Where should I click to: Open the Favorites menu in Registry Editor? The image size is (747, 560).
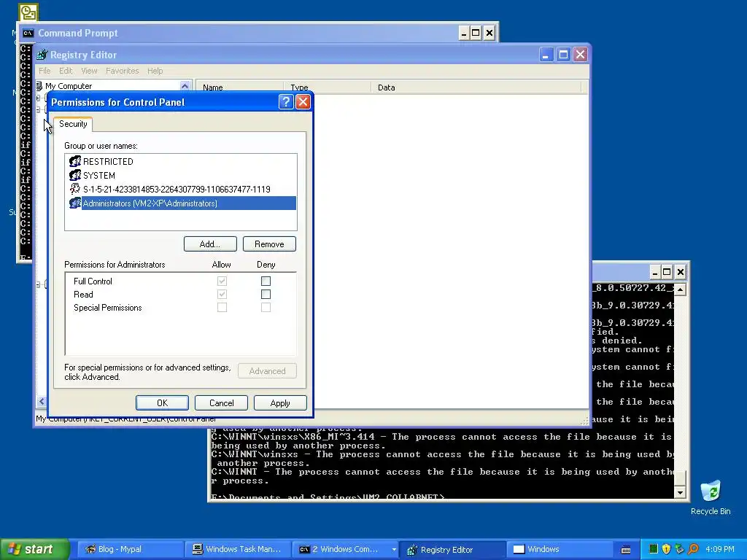coord(123,71)
